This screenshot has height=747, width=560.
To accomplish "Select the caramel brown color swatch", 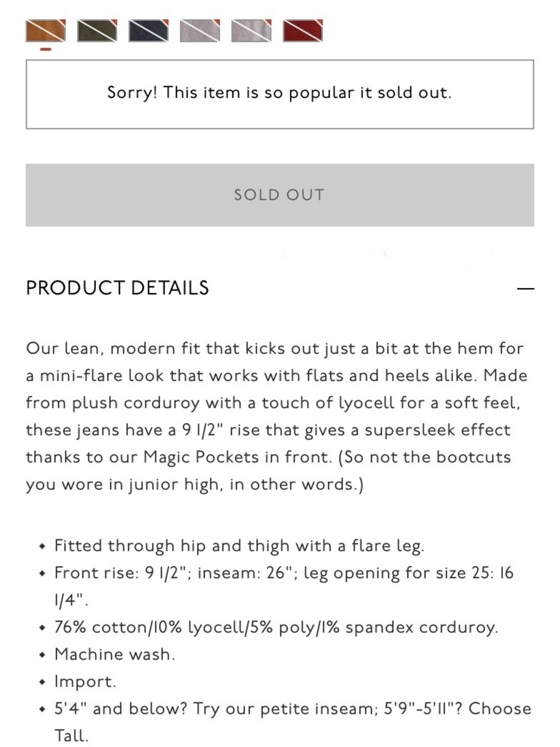I will pos(46,30).
